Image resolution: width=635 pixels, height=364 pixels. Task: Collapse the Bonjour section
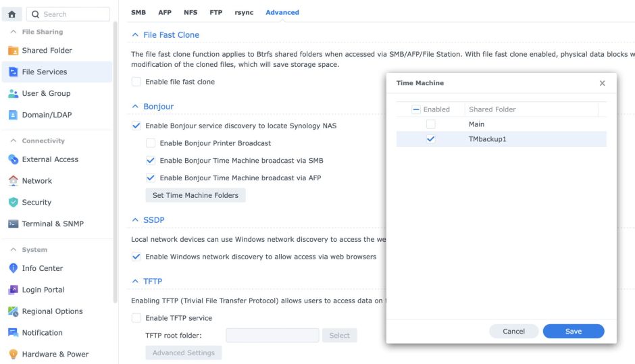tap(136, 107)
